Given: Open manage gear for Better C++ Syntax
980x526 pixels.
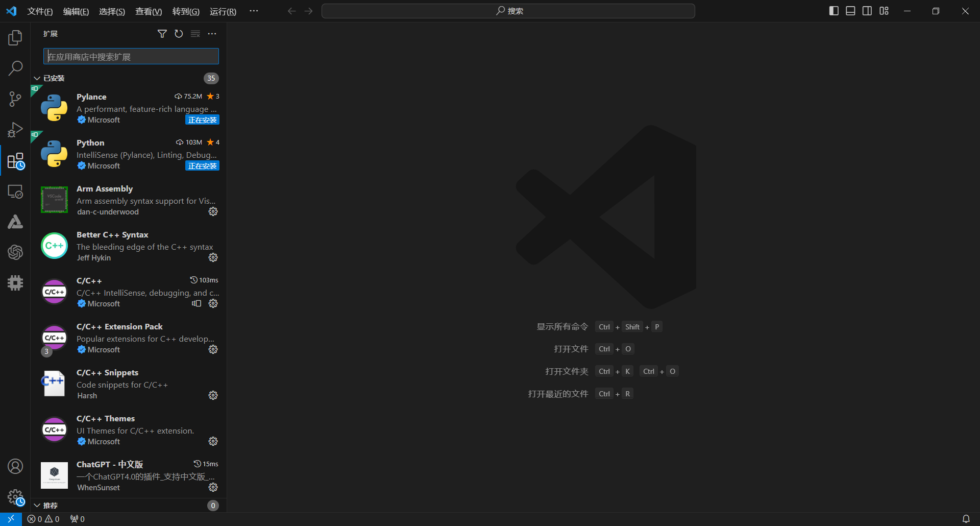Looking at the screenshot, I should pyautogui.click(x=213, y=257).
